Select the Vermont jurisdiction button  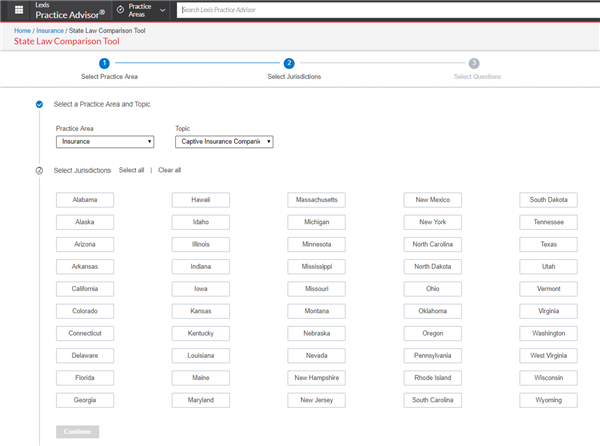click(x=549, y=289)
